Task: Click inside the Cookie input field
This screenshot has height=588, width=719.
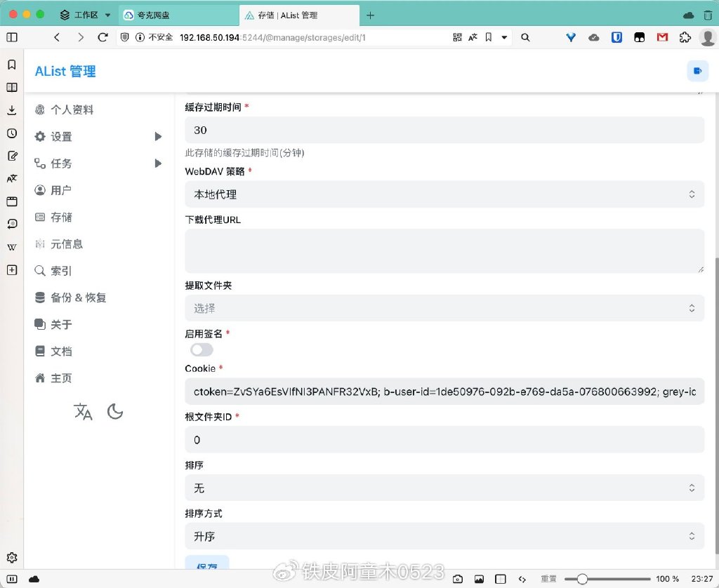Action: 444,392
